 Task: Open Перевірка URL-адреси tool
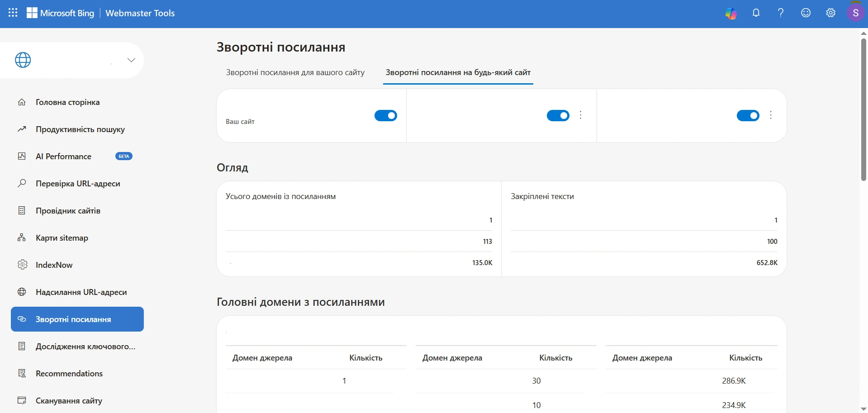[x=77, y=184]
